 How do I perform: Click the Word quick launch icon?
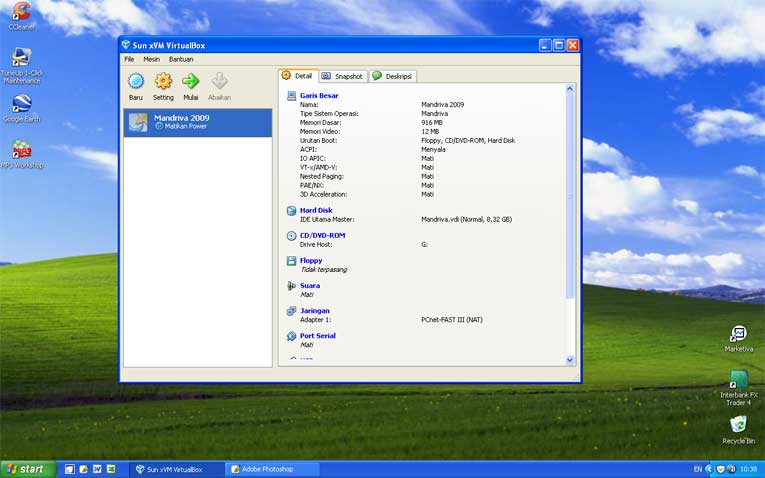pos(97,469)
